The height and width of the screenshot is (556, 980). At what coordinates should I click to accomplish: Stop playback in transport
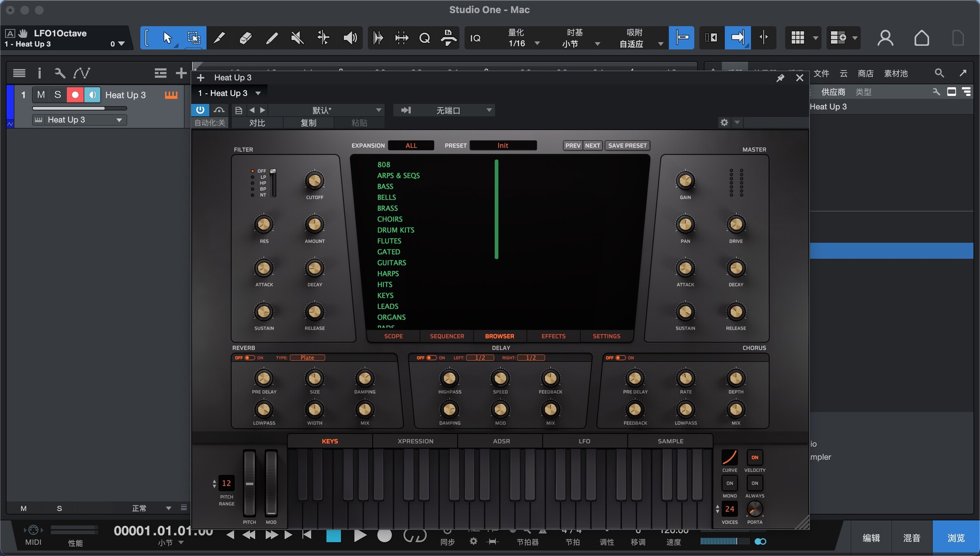tap(333, 536)
